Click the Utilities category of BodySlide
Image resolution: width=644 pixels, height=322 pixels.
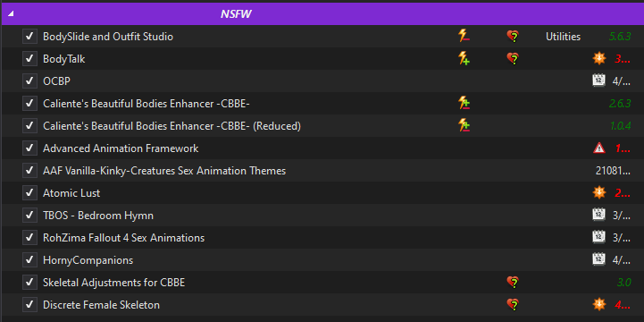(x=563, y=37)
